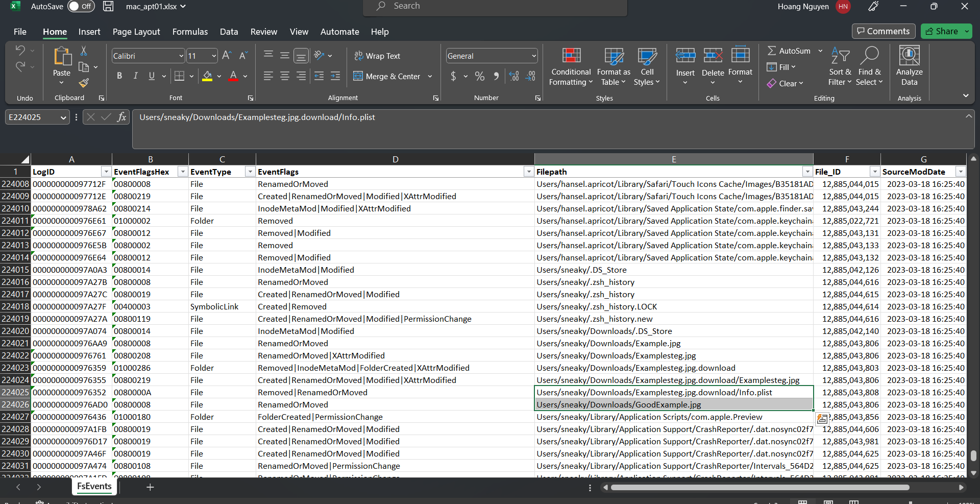This screenshot has height=504, width=980.
Task: Open the Comments panel
Action: pos(884,31)
